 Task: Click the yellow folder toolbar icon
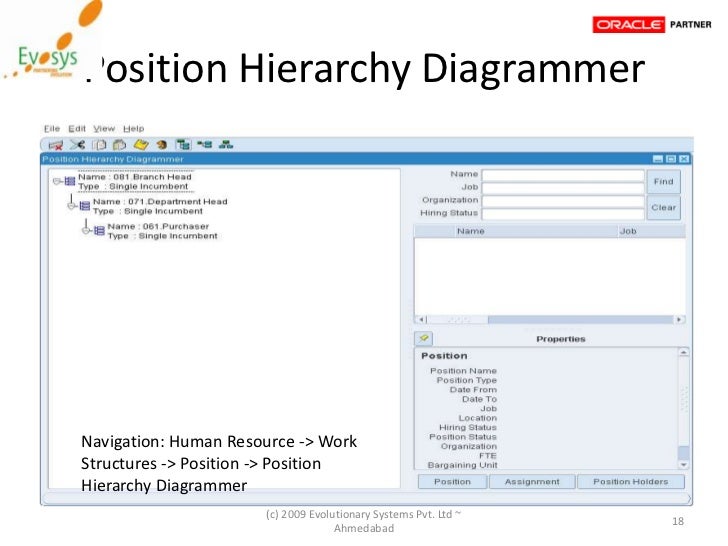coord(141,145)
